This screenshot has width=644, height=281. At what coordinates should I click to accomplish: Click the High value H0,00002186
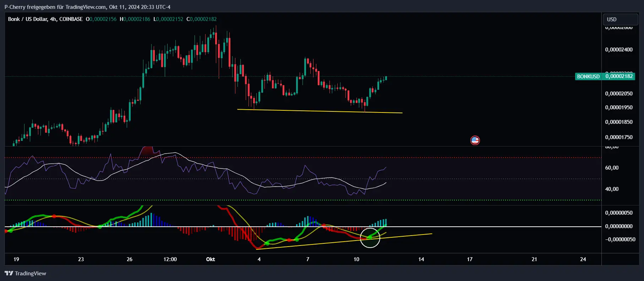(135, 19)
